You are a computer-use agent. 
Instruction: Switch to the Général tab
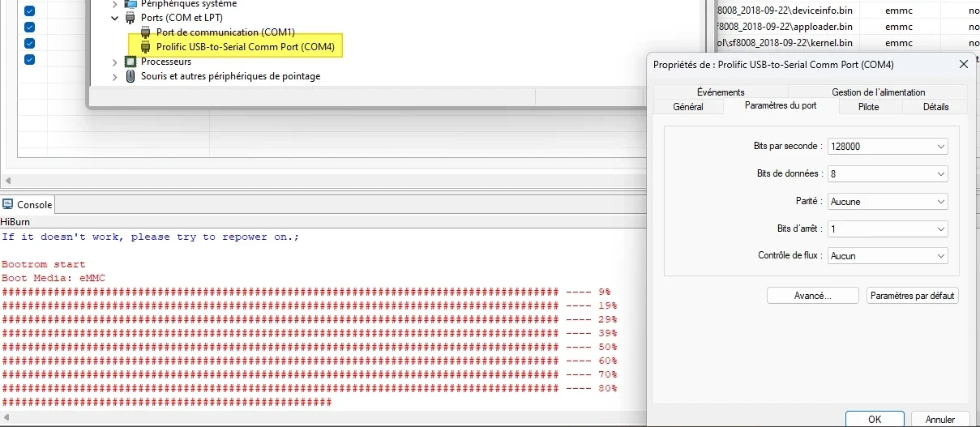[688, 107]
